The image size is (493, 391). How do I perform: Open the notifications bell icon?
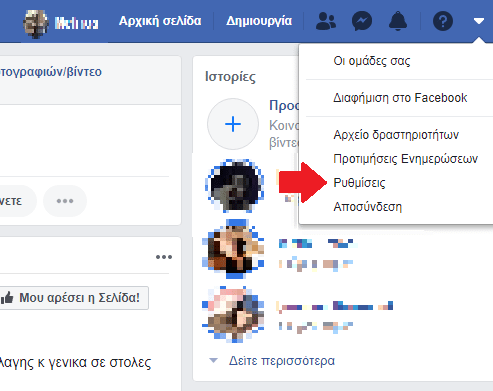click(x=398, y=21)
